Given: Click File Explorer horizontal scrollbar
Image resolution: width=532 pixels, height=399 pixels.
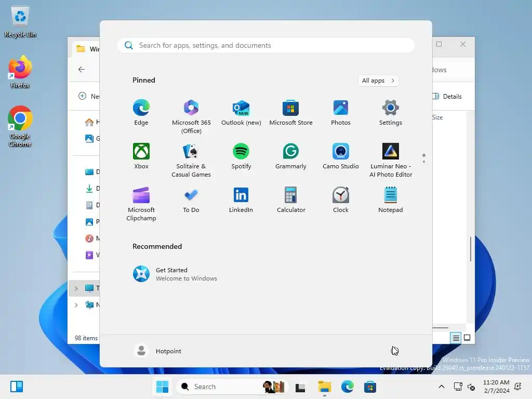Looking at the screenshot, I should (441, 328).
